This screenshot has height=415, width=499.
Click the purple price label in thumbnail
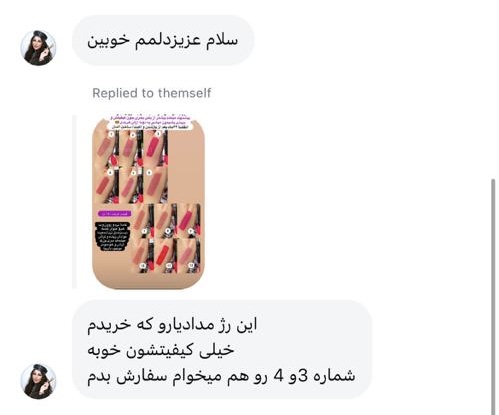[115, 213]
